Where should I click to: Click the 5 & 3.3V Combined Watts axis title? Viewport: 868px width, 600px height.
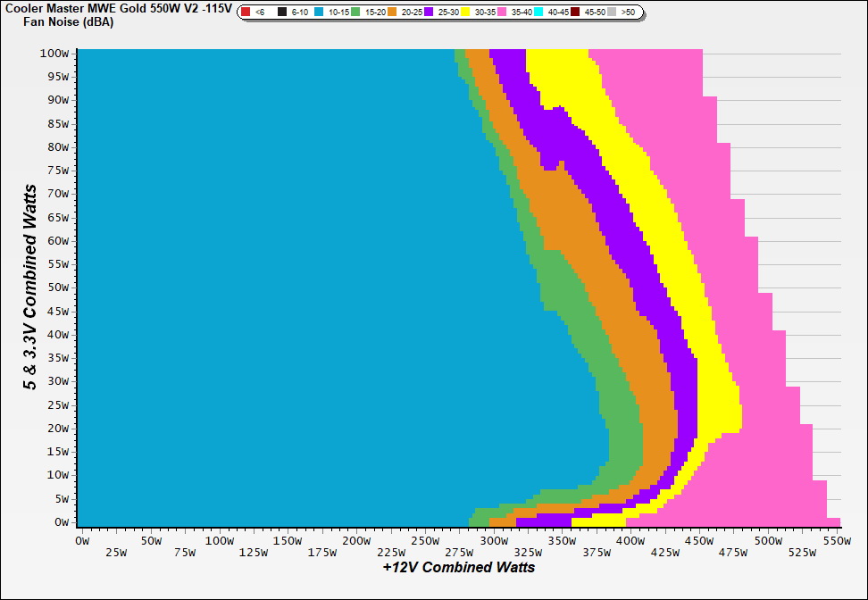click(30, 287)
